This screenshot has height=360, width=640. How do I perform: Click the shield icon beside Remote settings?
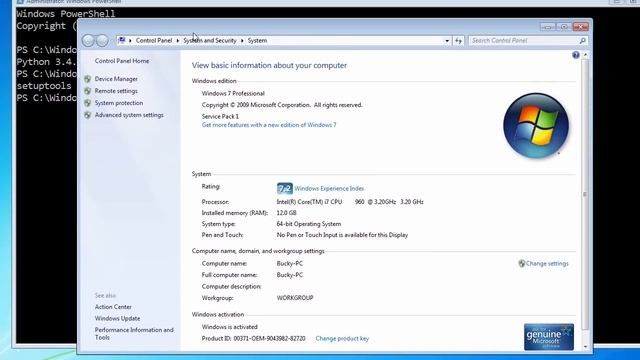coord(87,91)
